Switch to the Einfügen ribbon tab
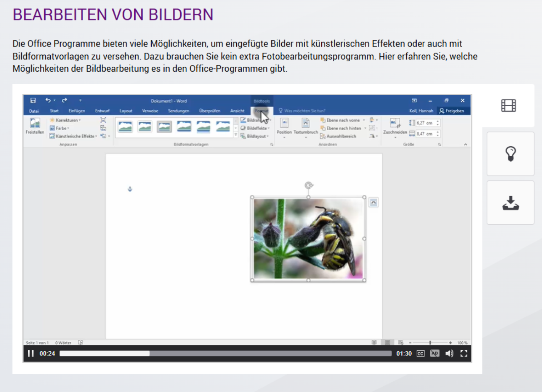The image size is (542, 392). (x=77, y=111)
